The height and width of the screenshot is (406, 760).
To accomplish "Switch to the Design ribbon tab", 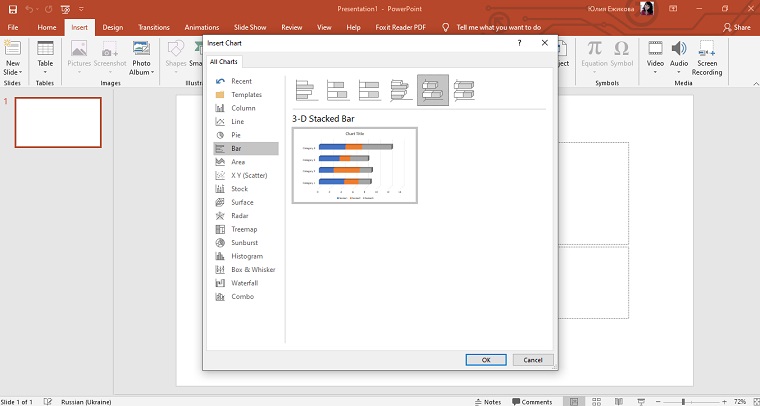I will click(x=113, y=28).
